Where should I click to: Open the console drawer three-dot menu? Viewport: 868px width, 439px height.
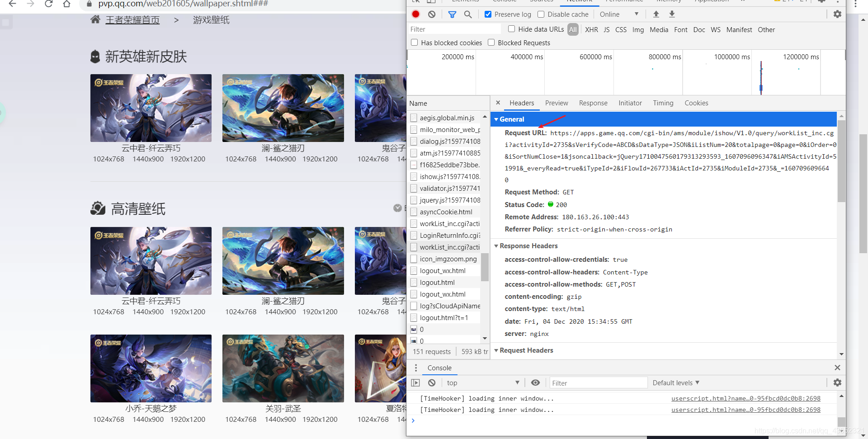pyautogui.click(x=416, y=368)
